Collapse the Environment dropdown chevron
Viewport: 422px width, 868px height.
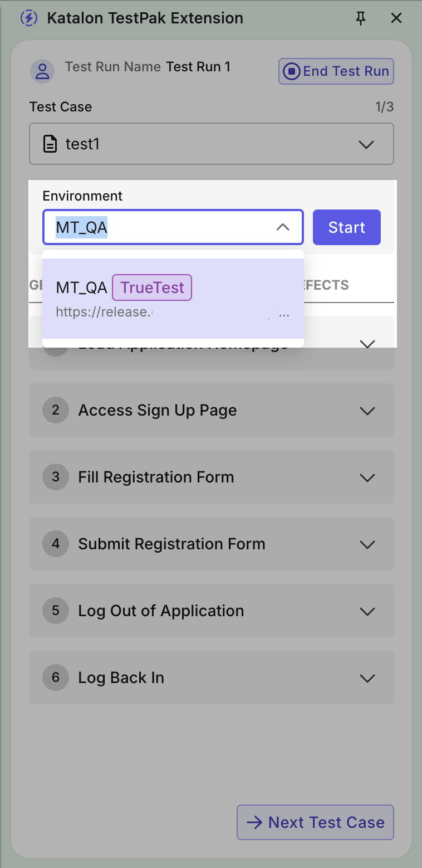(x=283, y=227)
